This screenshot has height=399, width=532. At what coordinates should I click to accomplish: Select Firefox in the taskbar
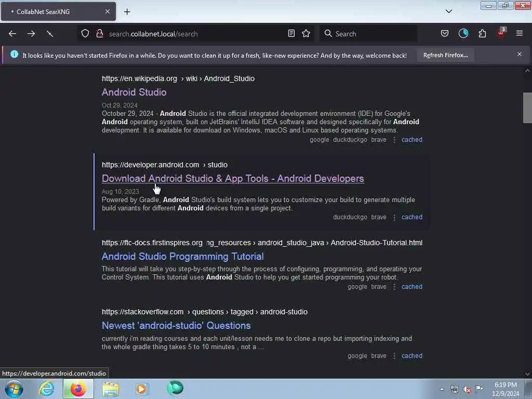coord(78,389)
